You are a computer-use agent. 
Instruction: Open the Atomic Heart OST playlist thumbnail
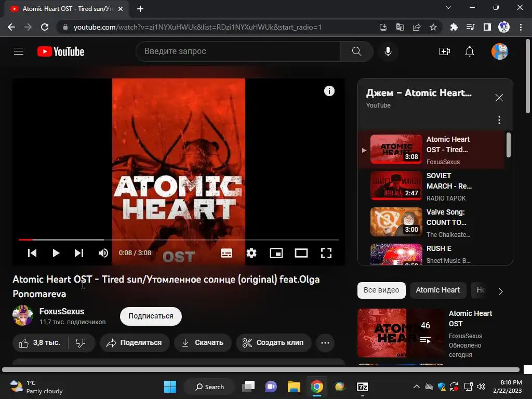[x=401, y=333]
